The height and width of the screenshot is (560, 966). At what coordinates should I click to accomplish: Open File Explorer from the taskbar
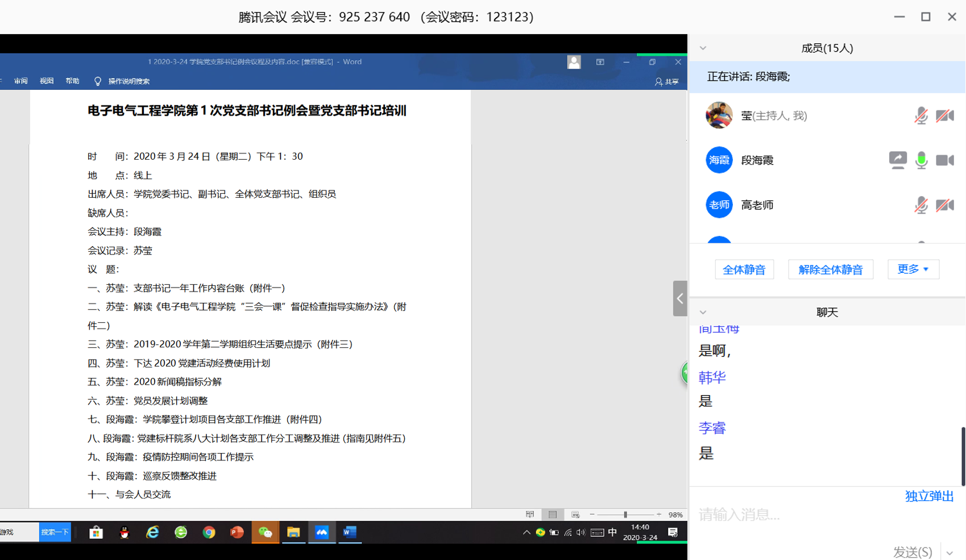[293, 532]
